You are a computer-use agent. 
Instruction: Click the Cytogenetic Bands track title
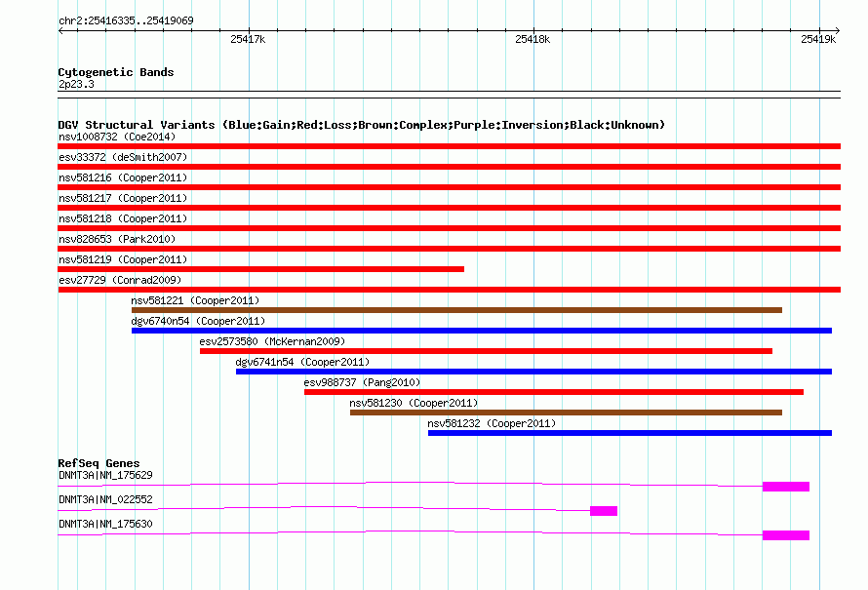116,72
